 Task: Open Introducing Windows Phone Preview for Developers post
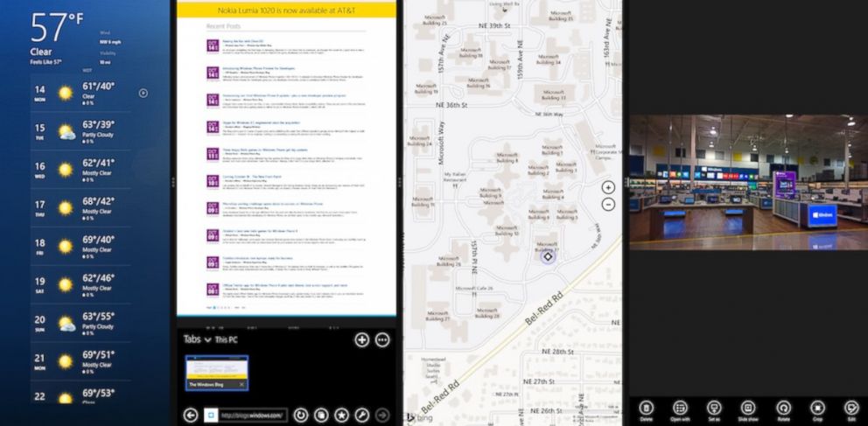(x=258, y=68)
